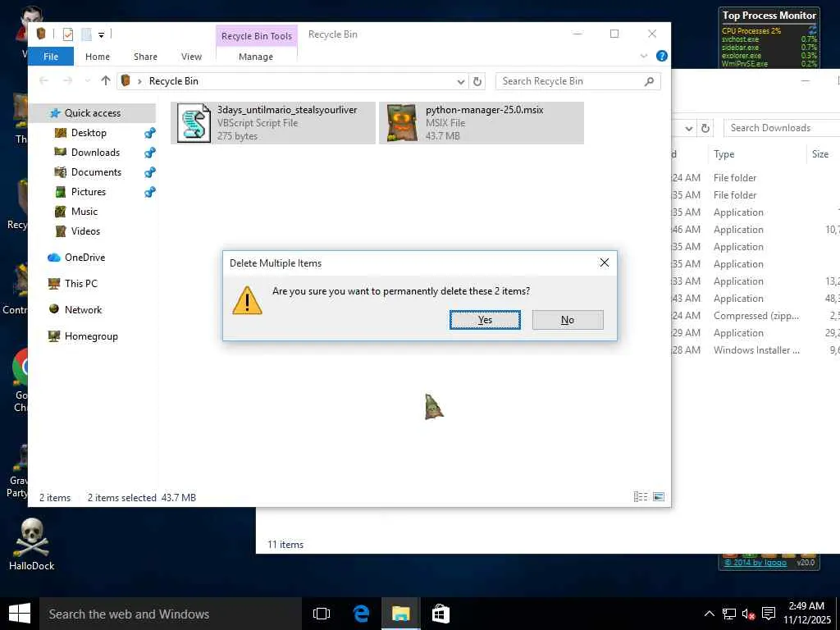Open the 2014 by Igogo link

pyautogui.click(x=756, y=563)
